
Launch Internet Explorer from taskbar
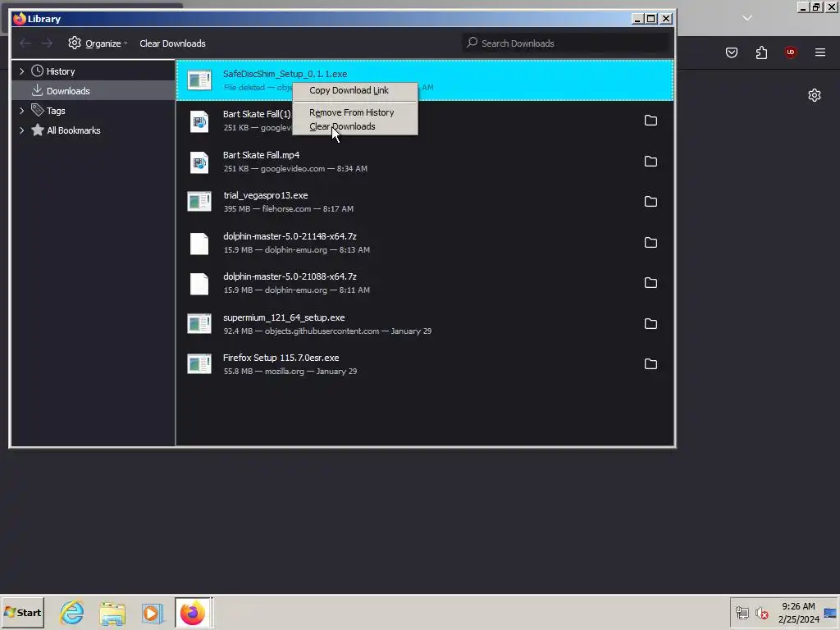pyautogui.click(x=72, y=612)
